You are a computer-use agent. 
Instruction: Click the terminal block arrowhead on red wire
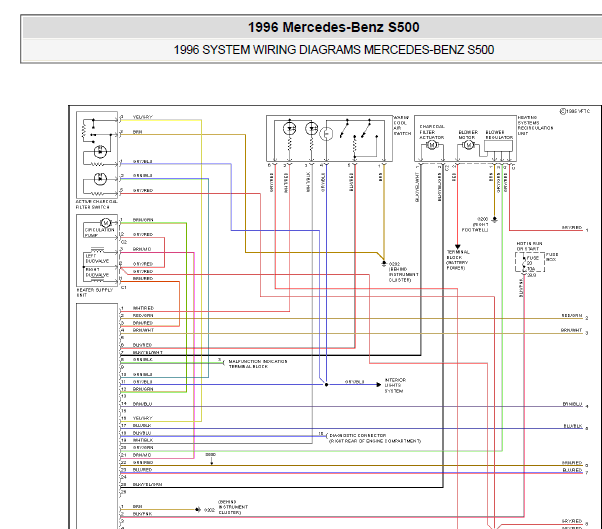pos(457,247)
